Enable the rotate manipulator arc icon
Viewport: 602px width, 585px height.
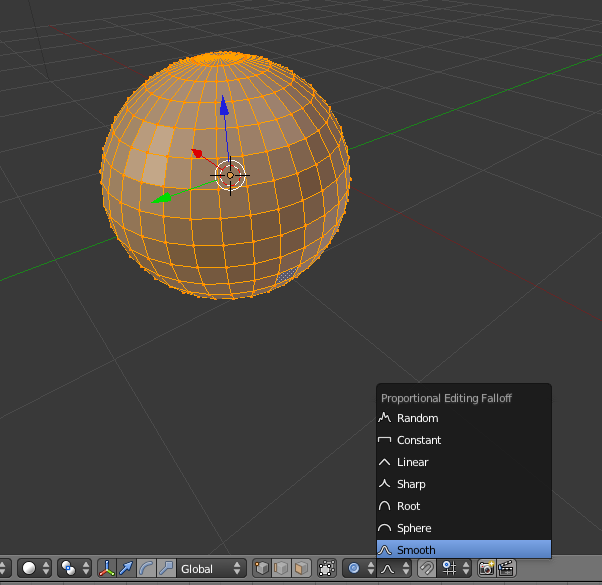145,569
